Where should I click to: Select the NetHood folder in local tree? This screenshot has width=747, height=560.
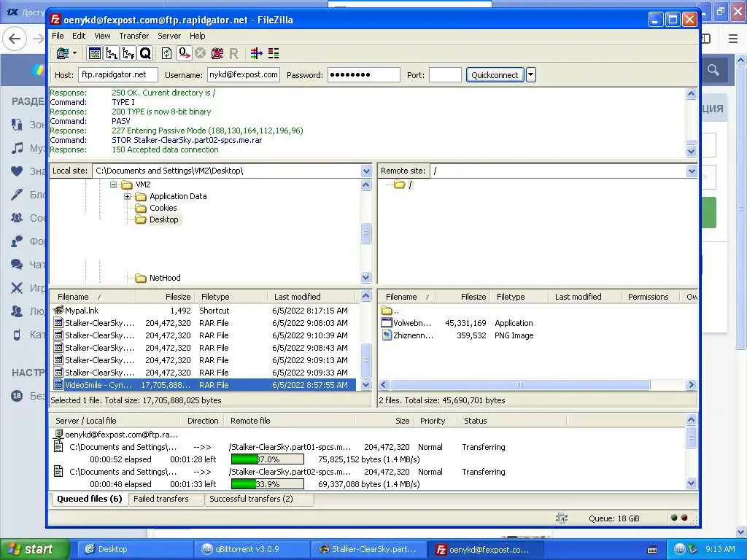click(x=165, y=278)
